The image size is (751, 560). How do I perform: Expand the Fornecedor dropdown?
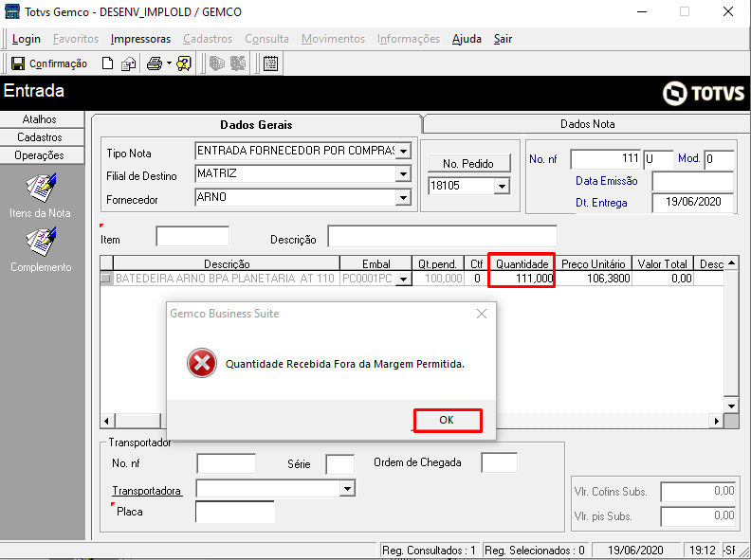pyautogui.click(x=403, y=197)
